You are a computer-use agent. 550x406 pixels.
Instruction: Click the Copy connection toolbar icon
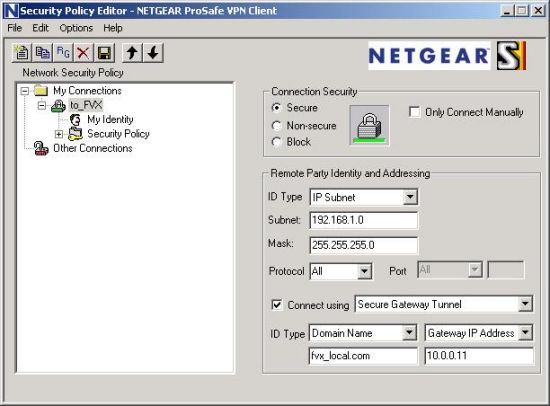tap(42, 53)
